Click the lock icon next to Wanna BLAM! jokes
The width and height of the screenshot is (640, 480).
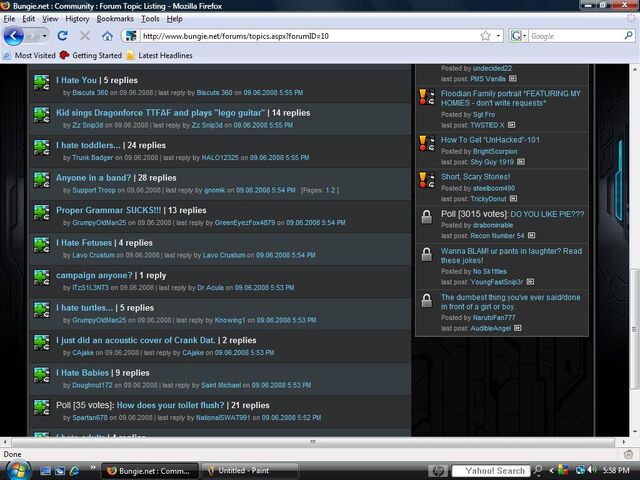click(x=427, y=254)
